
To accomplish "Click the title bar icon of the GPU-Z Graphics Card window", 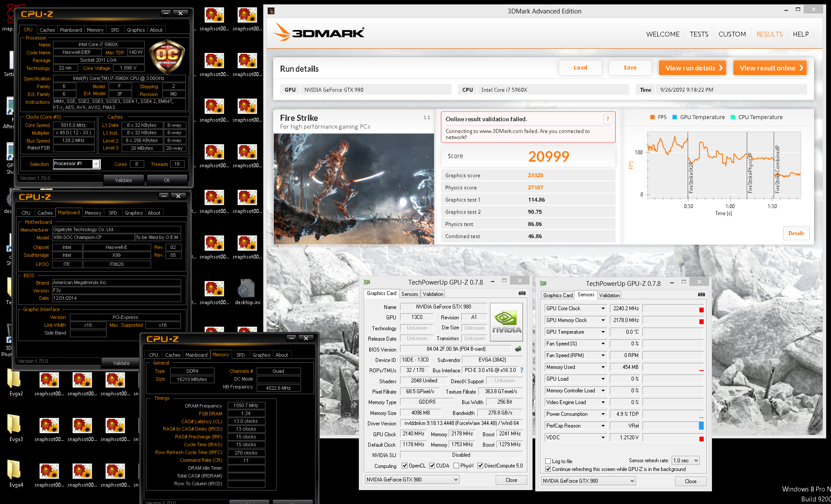I will click(367, 282).
